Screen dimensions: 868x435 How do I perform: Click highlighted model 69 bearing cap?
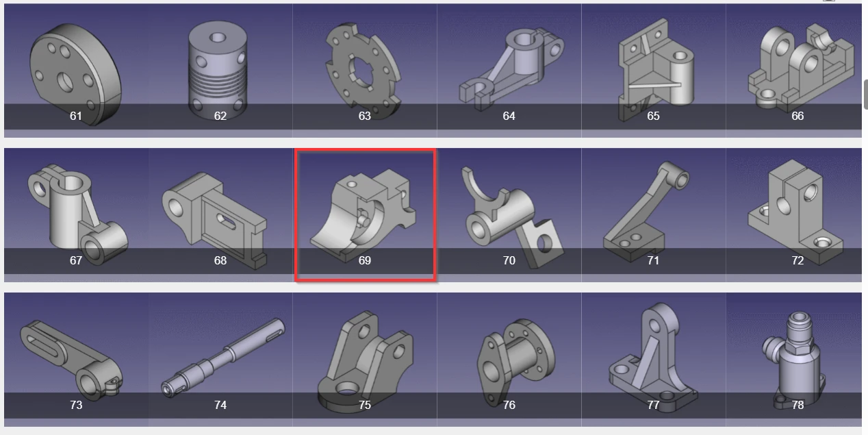pos(365,214)
